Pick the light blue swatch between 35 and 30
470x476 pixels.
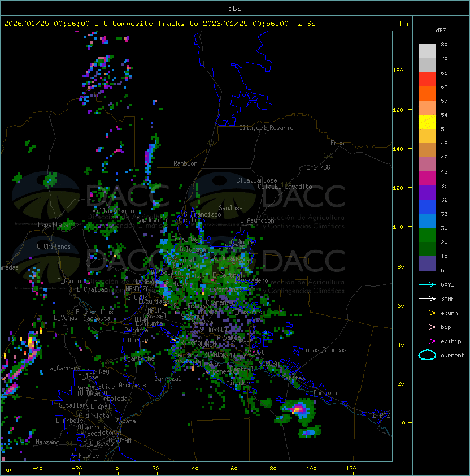(427, 220)
